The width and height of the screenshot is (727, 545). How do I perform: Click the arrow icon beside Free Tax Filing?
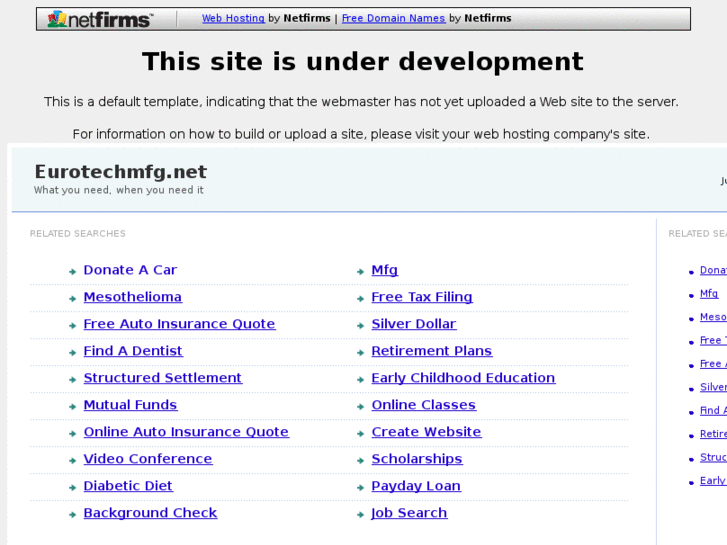360,299
